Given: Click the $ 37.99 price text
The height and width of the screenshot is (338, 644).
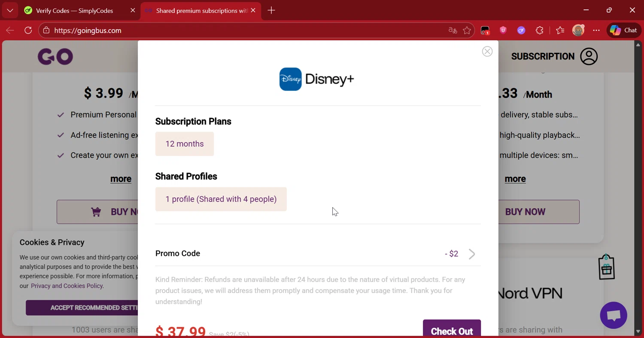Looking at the screenshot, I should click(180, 332).
